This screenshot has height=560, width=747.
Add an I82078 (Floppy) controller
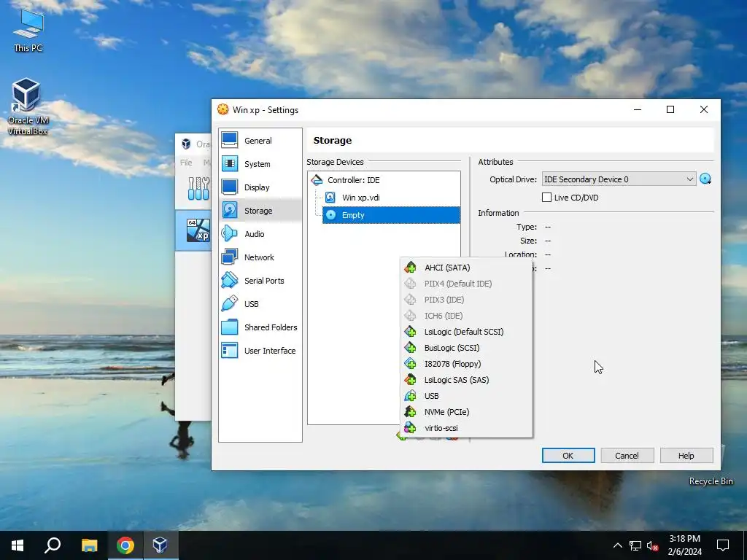coord(466,364)
